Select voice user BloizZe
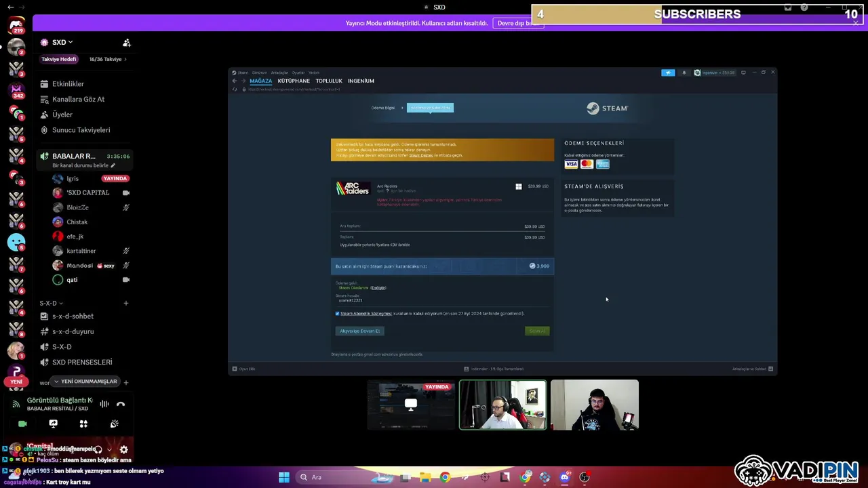 77,207
